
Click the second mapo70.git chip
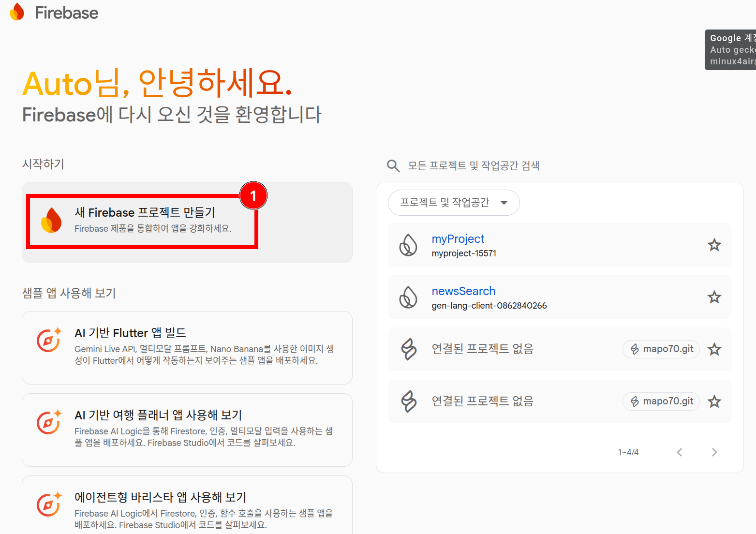tap(661, 401)
